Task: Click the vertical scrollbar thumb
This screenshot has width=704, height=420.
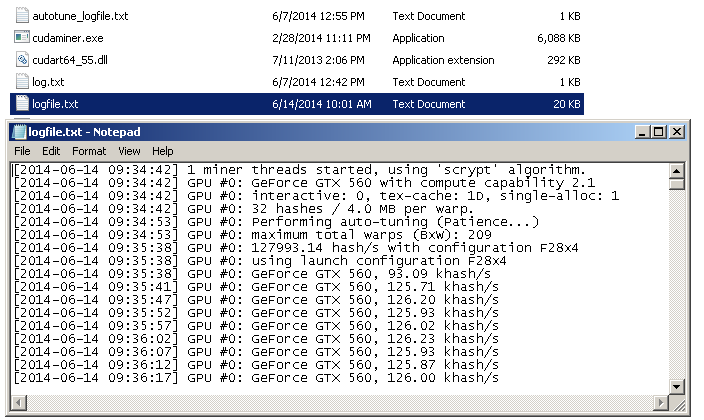Action: coord(676,184)
